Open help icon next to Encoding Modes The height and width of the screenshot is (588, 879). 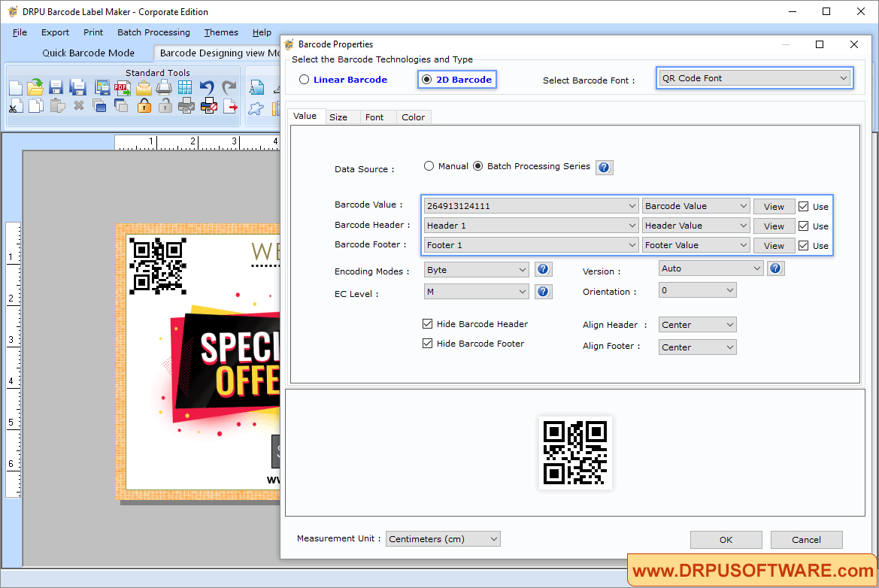pyautogui.click(x=543, y=269)
